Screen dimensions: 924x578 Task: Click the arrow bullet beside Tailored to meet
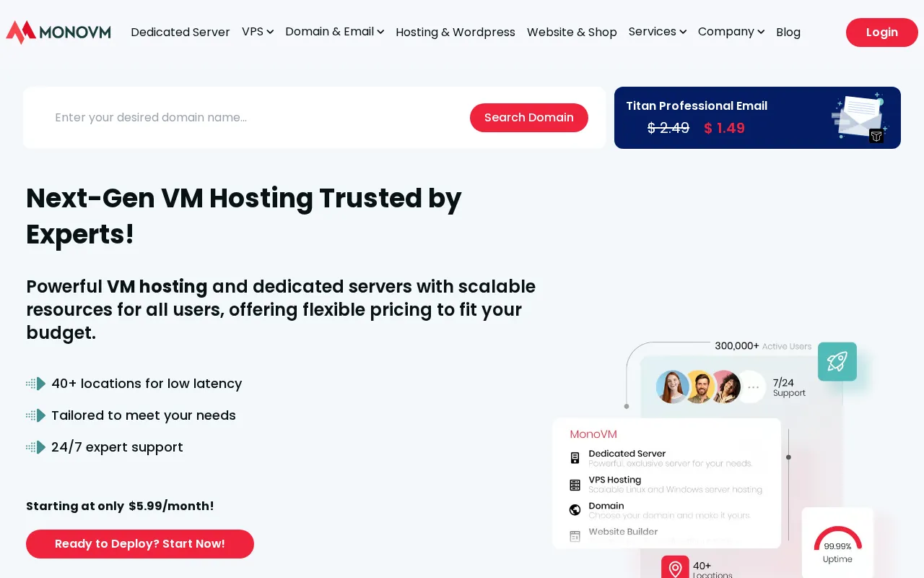point(36,415)
